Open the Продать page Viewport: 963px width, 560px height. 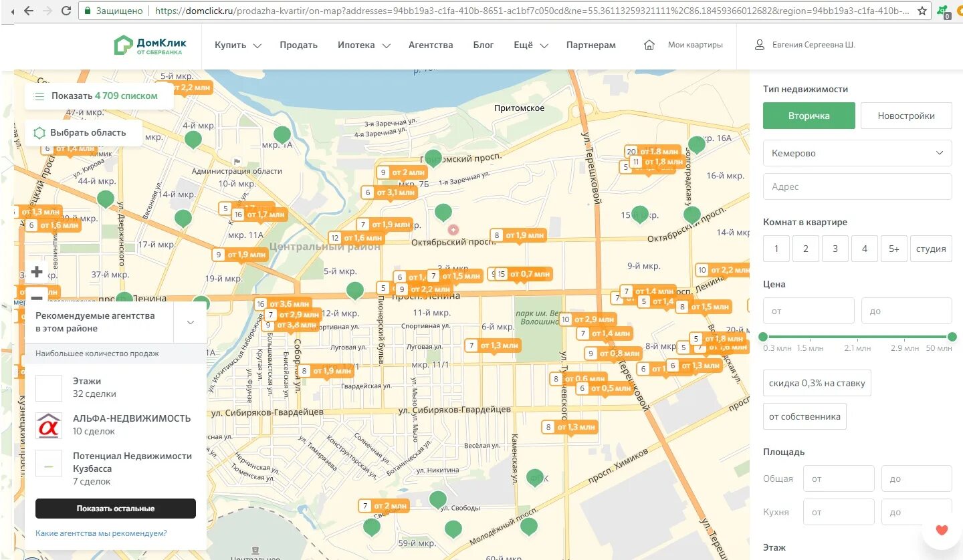coord(298,45)
